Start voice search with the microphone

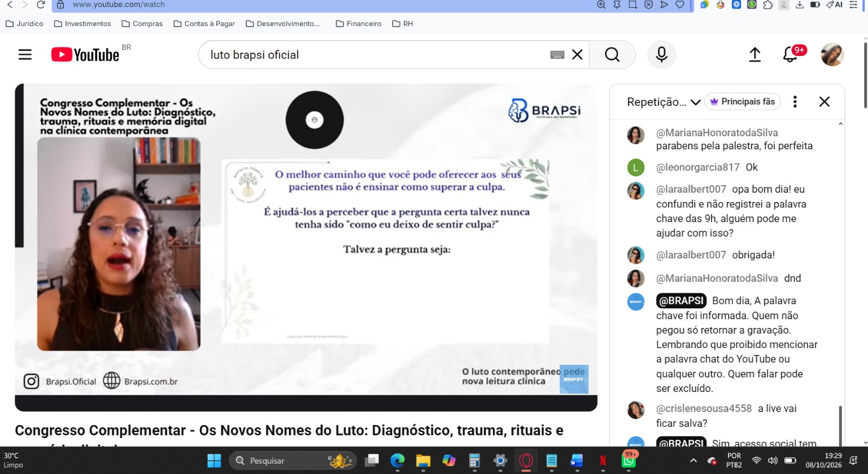(661, 55)
